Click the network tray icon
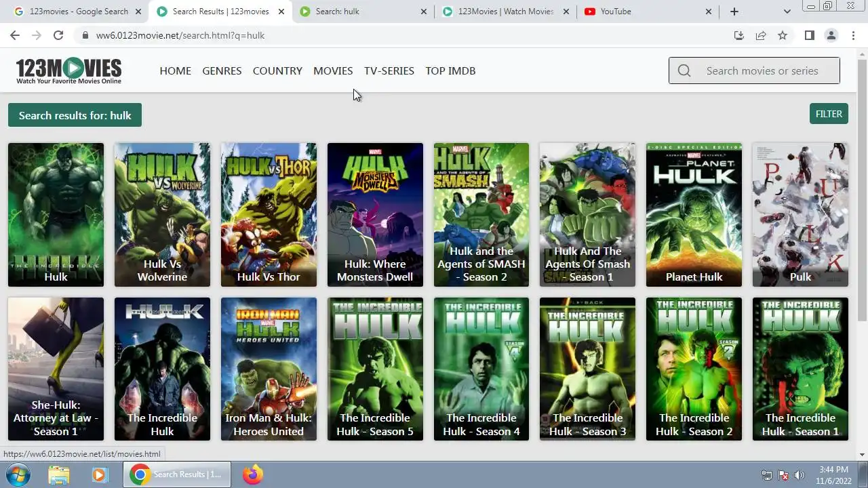 [767, 475]
